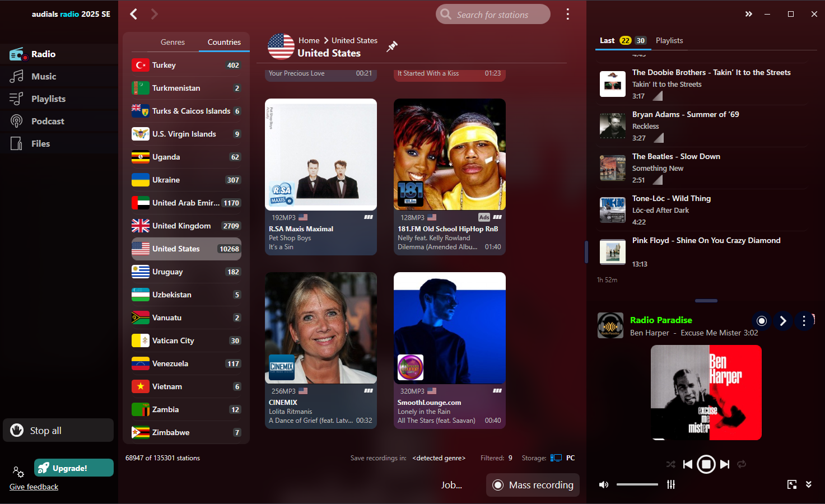825x504 pixels.
Task: Click the station list scrollbar handle
Action: [x=586, y=252]
